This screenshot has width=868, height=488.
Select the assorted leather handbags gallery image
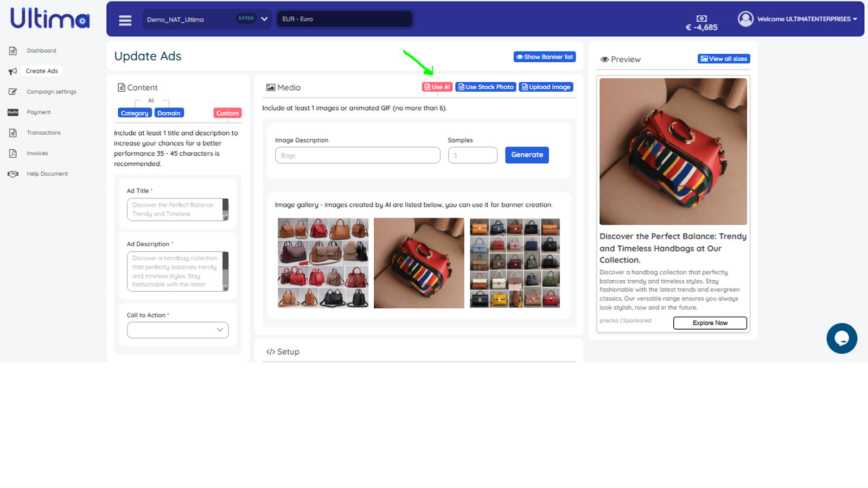pos(323,263)
